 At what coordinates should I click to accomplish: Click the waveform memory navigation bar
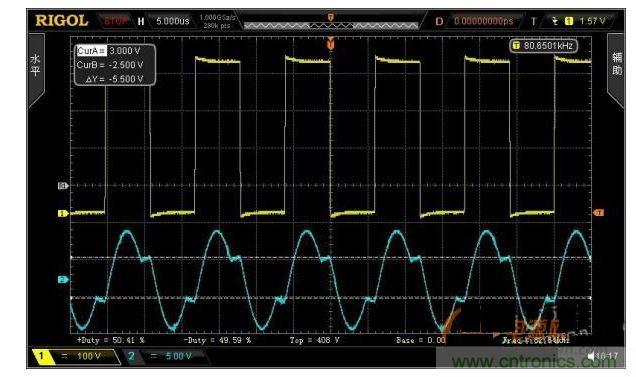(331, 26)
